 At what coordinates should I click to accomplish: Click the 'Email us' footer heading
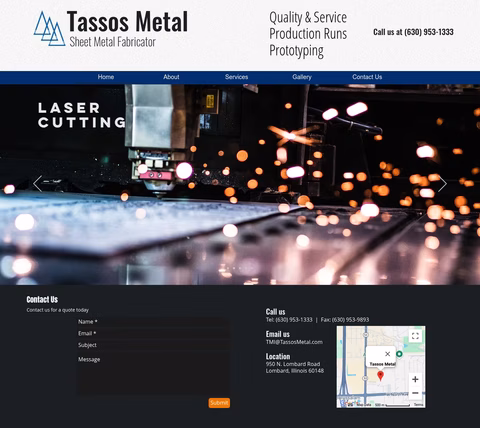point(278,334)
